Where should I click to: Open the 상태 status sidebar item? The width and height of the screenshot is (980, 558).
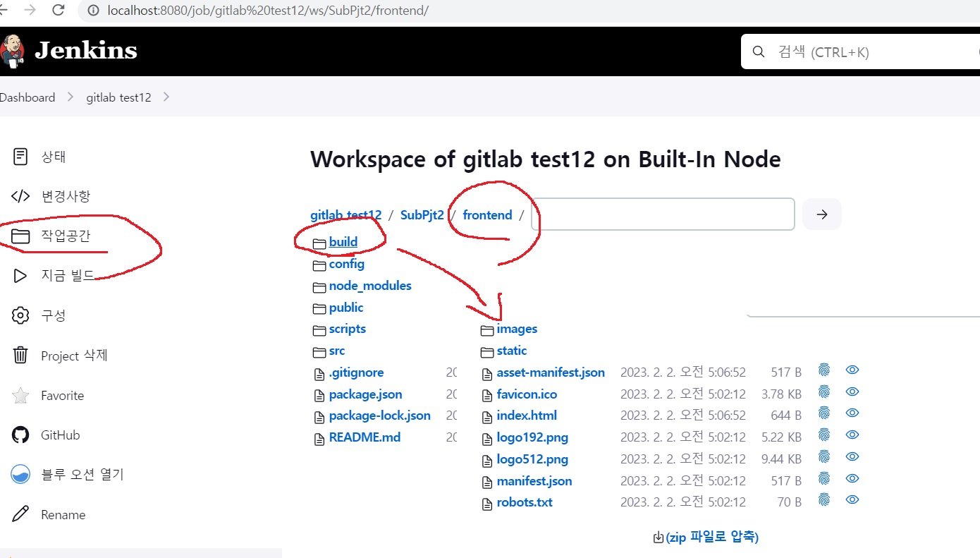[x=54, y=156]
